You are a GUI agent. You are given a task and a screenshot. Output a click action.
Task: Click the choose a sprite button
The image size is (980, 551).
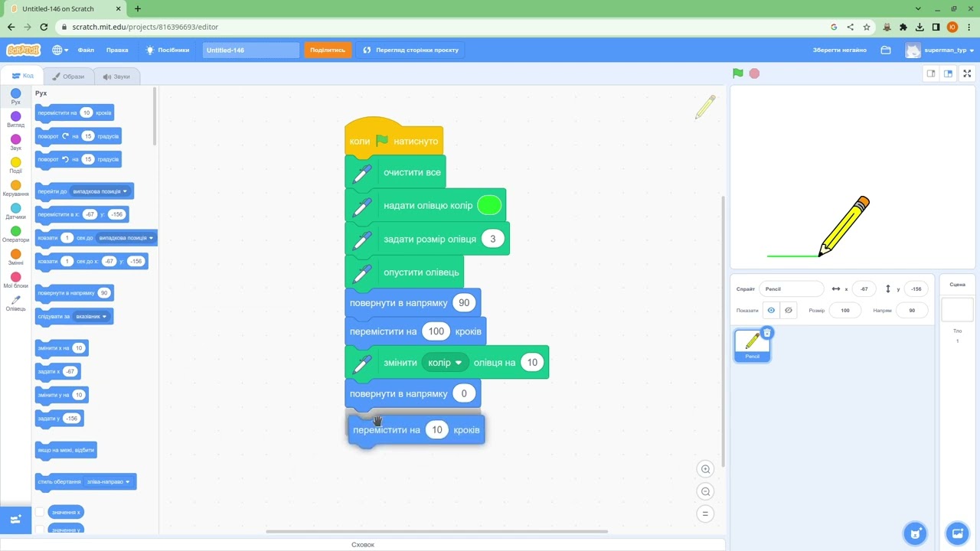coord(914,533)
